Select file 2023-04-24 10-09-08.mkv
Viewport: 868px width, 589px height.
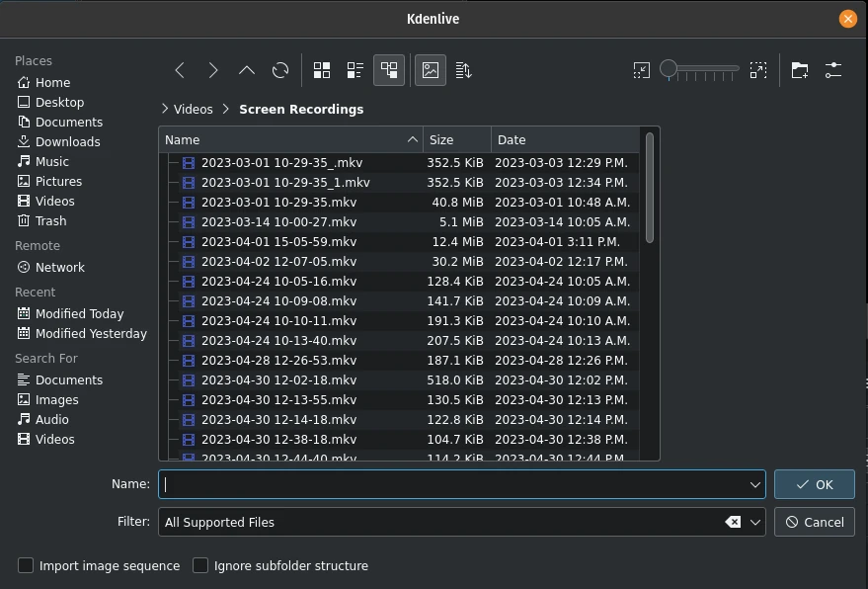click(279, 300)
